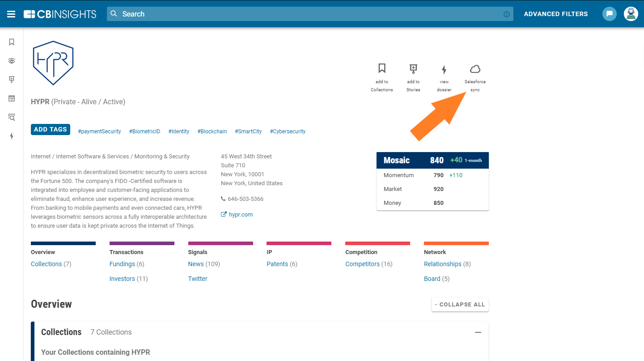Click the industry category breadcrumb text
The width and height of the screenshot is (644, 361).
pyautogui.click(x=110, y=157)
